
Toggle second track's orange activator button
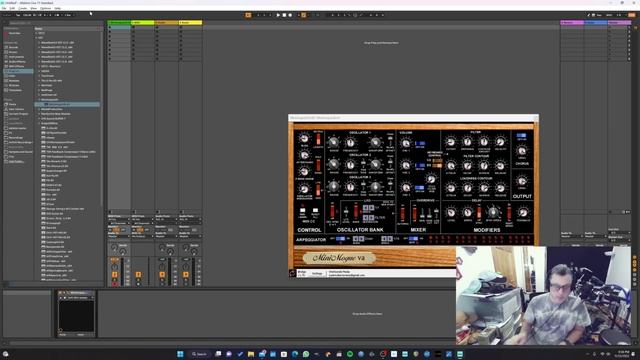[138, 275]
